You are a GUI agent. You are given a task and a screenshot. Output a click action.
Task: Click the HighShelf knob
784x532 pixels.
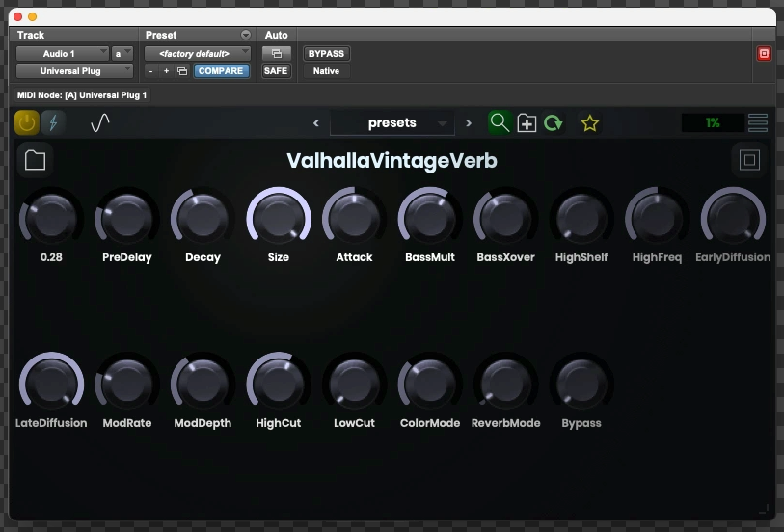coord(581,219)
